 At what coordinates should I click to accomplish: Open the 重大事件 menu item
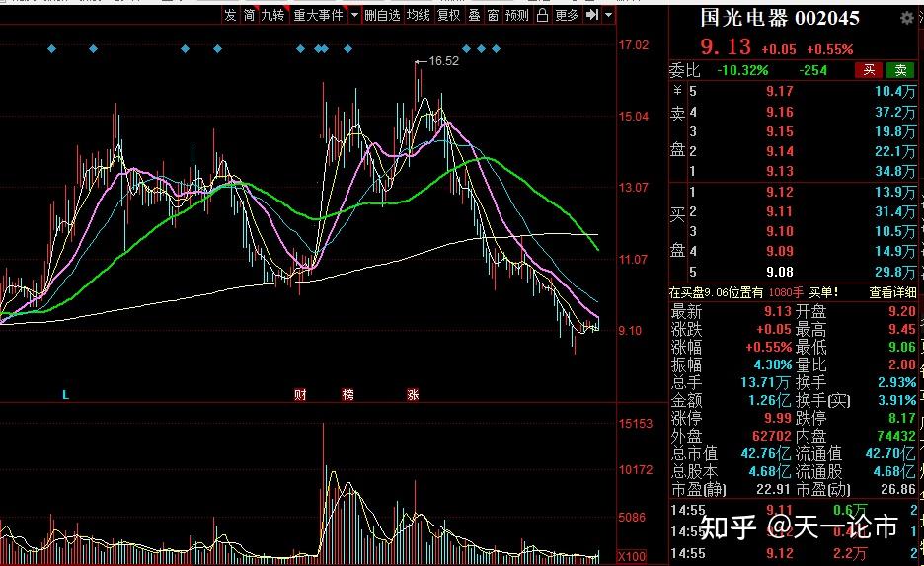click(x=318, y=15)
